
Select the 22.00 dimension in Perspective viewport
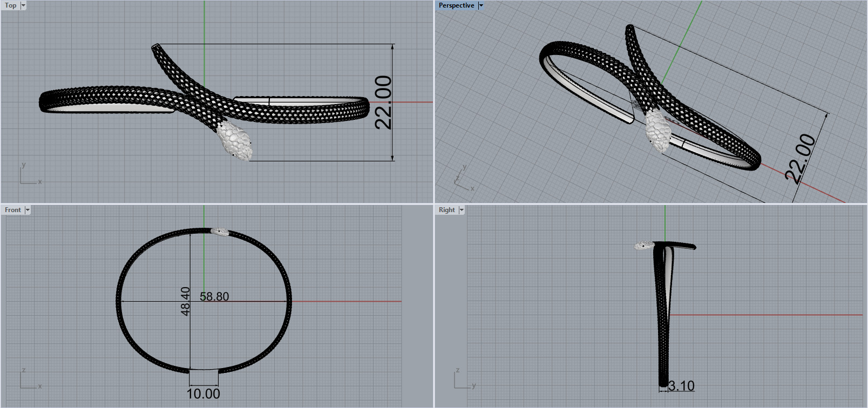pos(800,158)
